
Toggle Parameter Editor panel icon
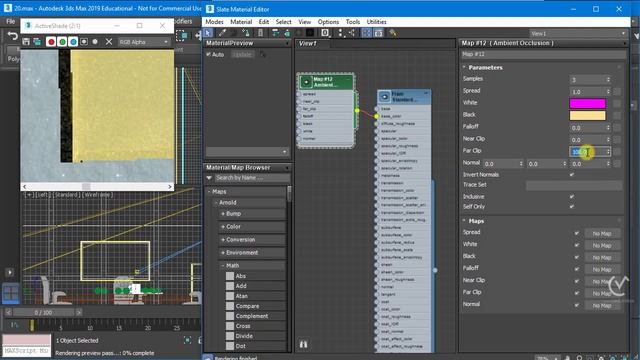coord(378,33)
